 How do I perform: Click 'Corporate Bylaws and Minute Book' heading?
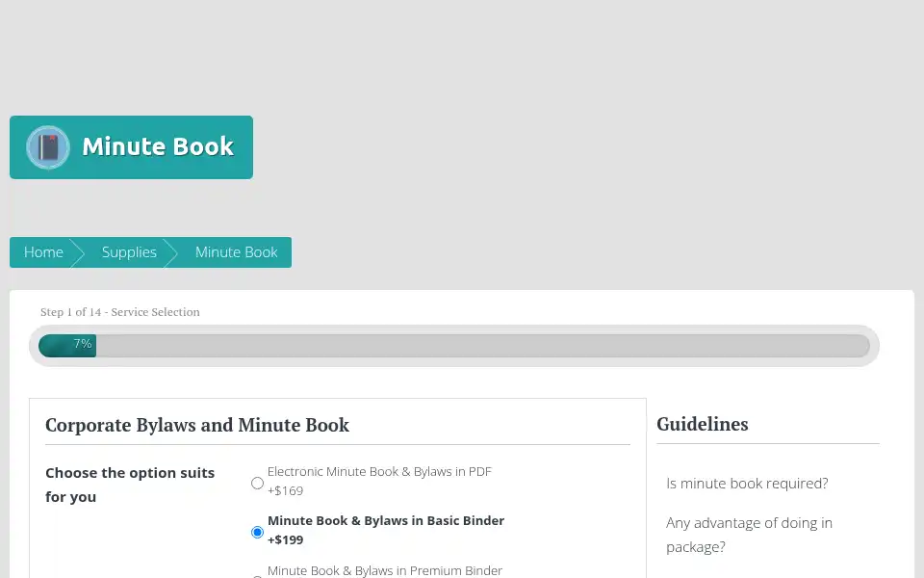click(x=197, y=425)
